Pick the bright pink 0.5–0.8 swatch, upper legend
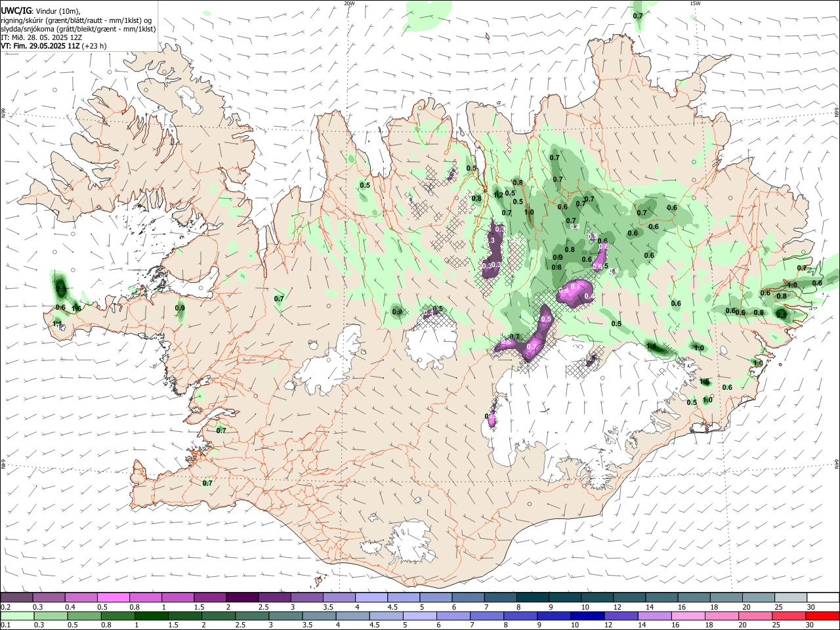The width and height of the screenshot is (840, 630). (113, 597)
